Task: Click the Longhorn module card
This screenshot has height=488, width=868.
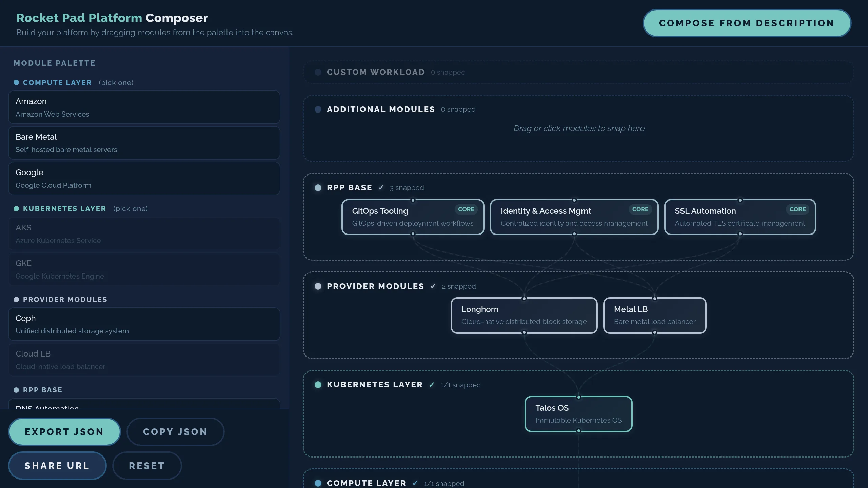Action: pos(524,316)
